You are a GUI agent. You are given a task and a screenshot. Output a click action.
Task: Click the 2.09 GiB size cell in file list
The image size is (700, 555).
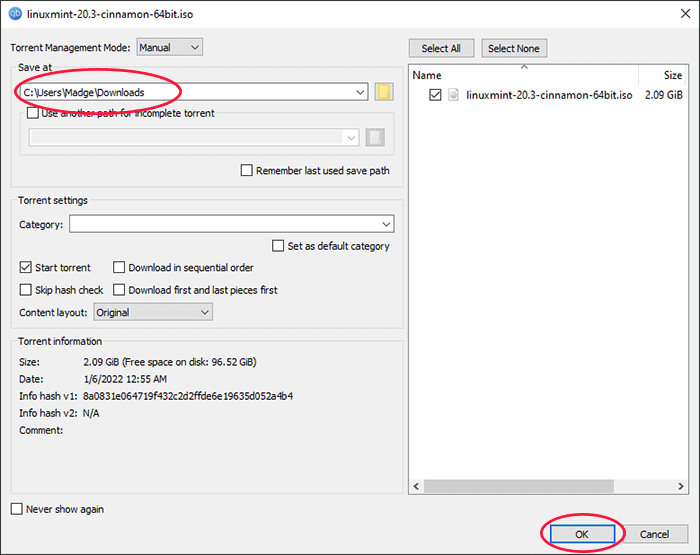click(x=663, y=95)
